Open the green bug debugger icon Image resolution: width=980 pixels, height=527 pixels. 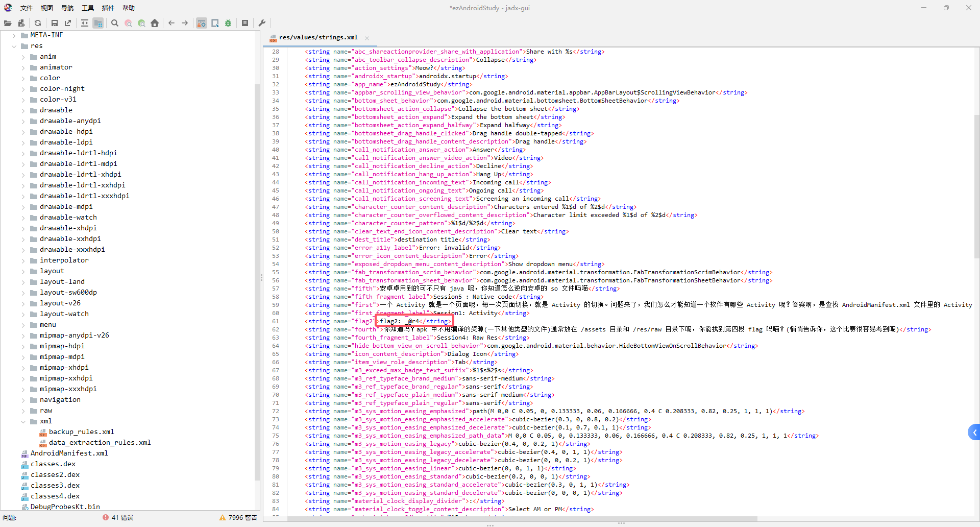point(228,23)
